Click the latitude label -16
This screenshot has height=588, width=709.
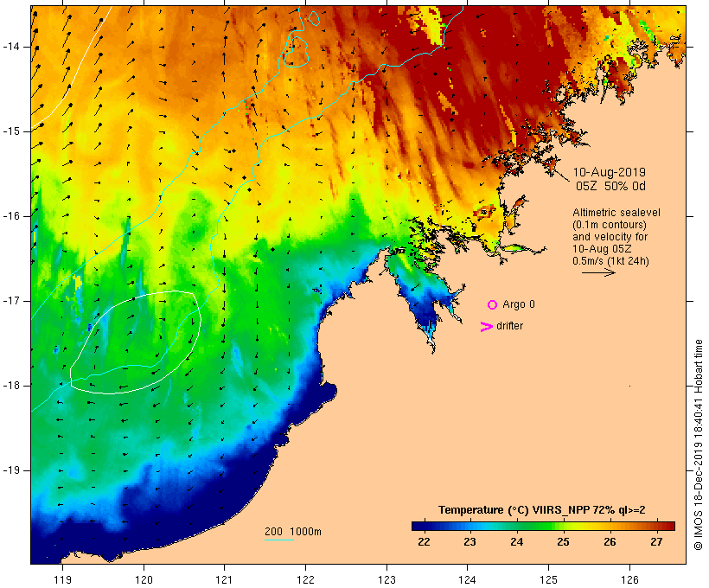[11, 216]
